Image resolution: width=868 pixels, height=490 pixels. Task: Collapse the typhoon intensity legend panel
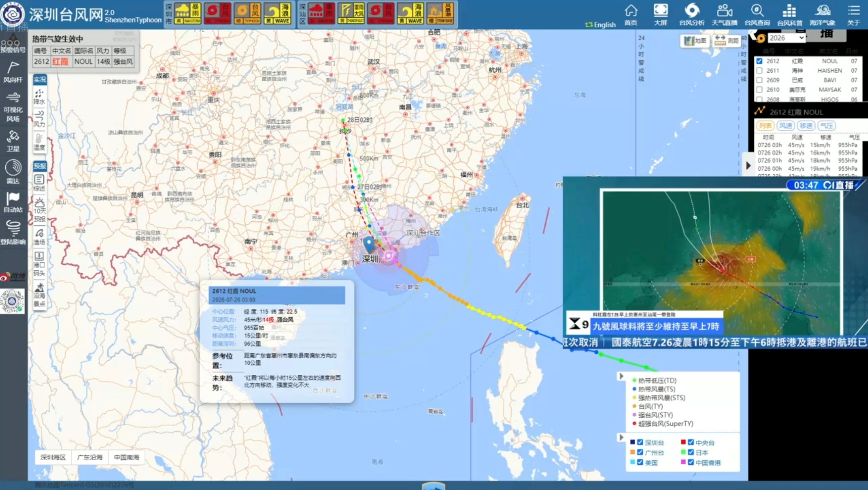tap(621, 376)
